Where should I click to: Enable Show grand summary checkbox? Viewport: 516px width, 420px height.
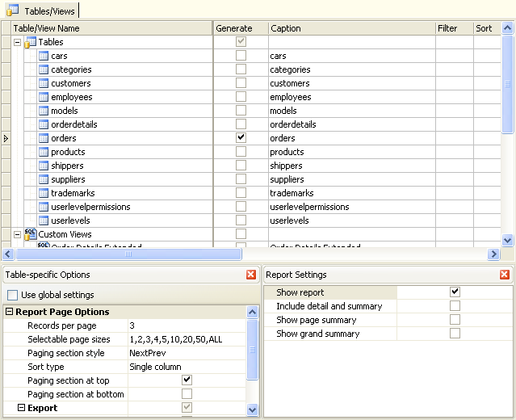pos(455,334)
